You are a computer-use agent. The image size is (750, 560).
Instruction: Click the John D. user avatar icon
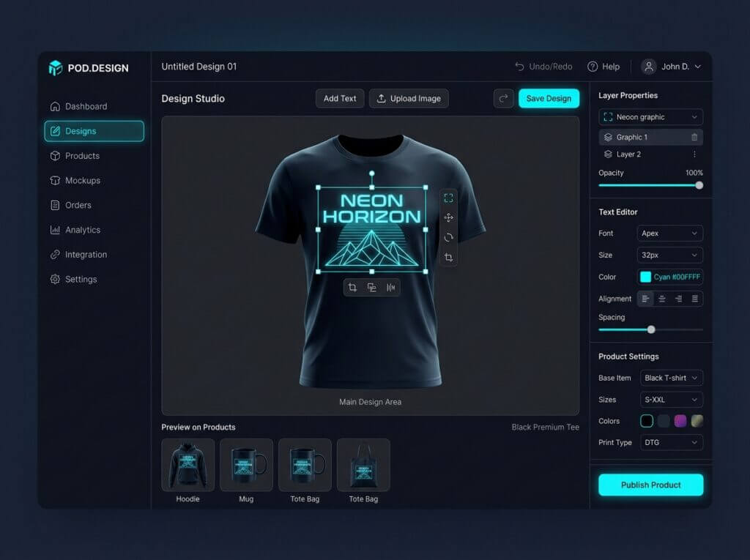pos(649,67)
